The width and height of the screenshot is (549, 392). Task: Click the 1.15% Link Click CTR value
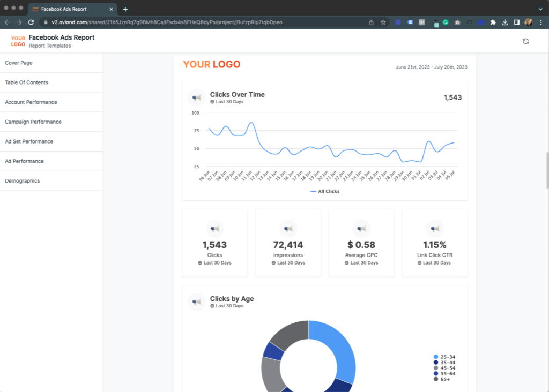tap(435, 245)
